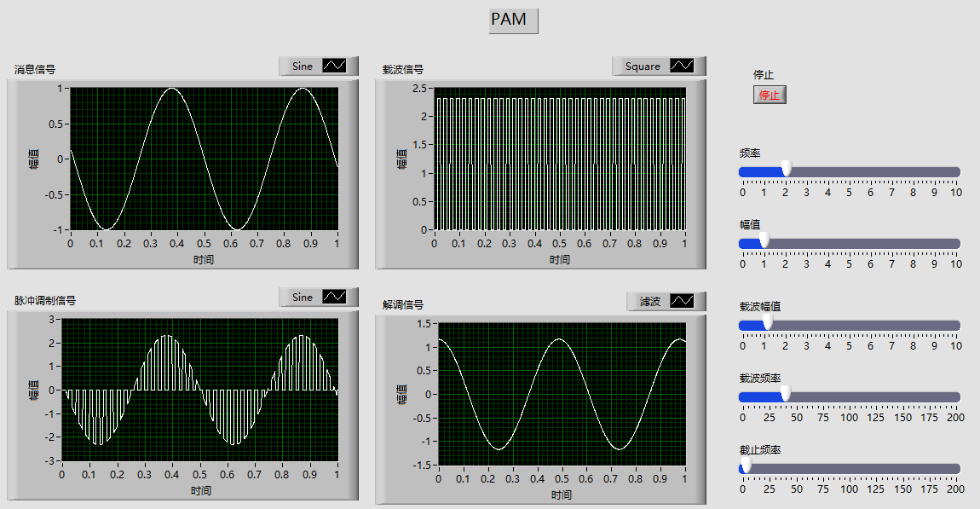The image size is (980, 509).
Task: Click the 载波信号 graph plot area
Action: point(560,159)
